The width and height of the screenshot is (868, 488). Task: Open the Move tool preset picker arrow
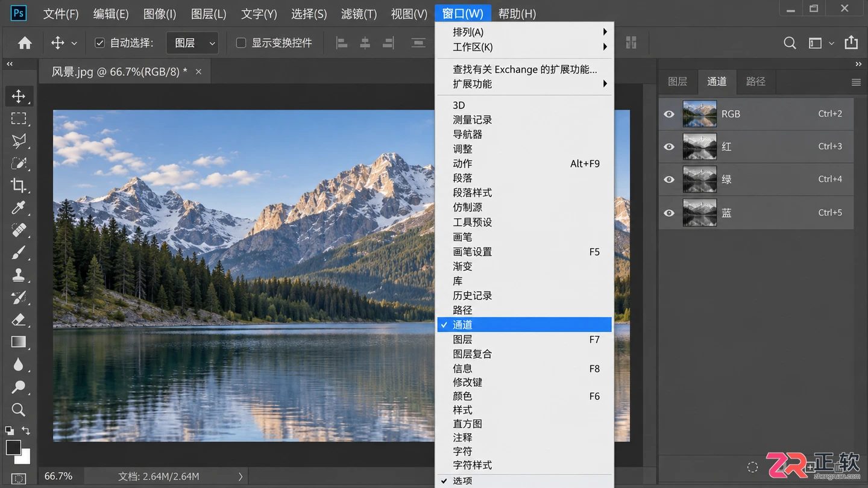pyautogui.click(x=74, y=43)
